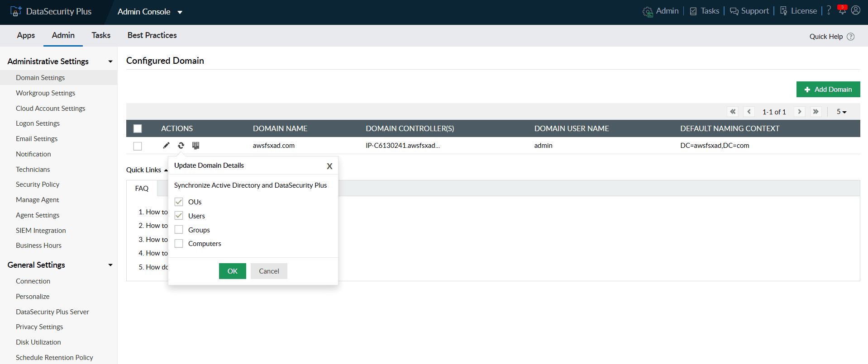Click the DOMAIN NAME column header
868x364 pixels.
280,128
